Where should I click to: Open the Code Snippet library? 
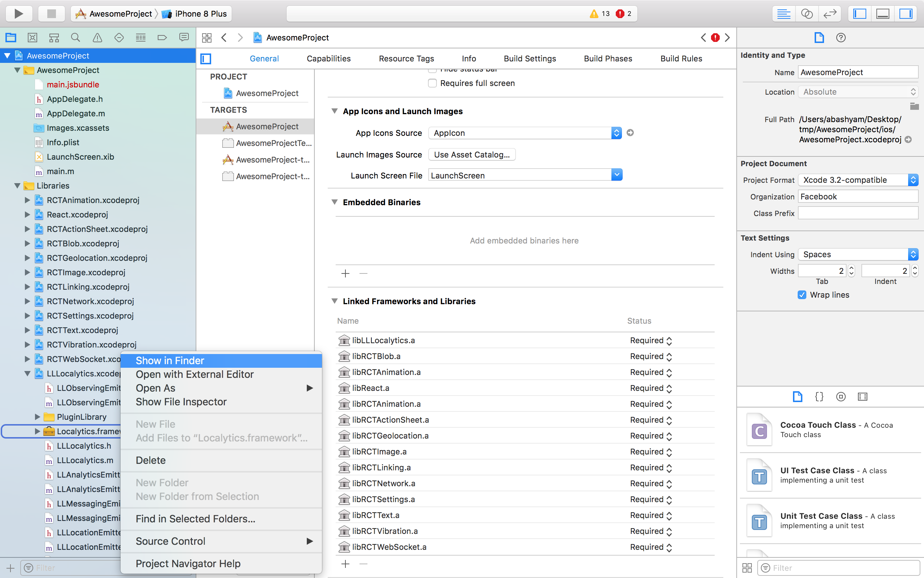[x=819, y=396]
